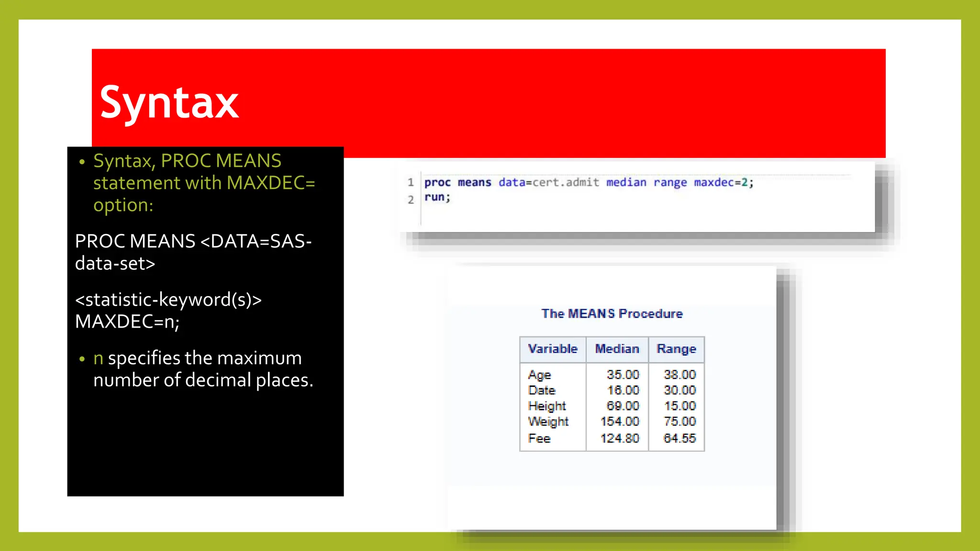Click line number 2 in code editor
The image size is (980, 551).
(x=411, y=199)
